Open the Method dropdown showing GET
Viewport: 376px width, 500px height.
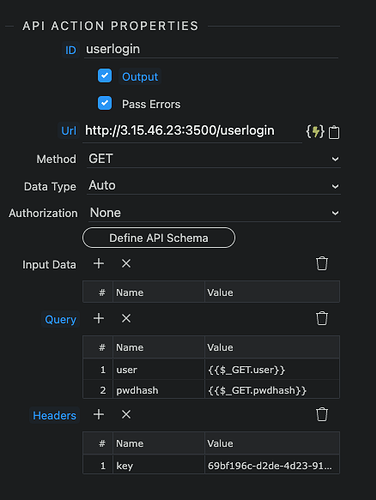(x=213, y=159)
